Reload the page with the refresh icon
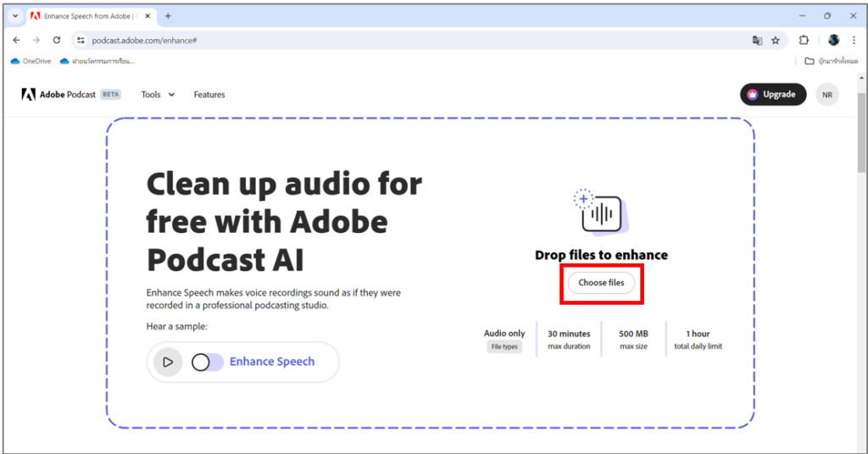Screen dimensions: 868x454 [57, 40]
